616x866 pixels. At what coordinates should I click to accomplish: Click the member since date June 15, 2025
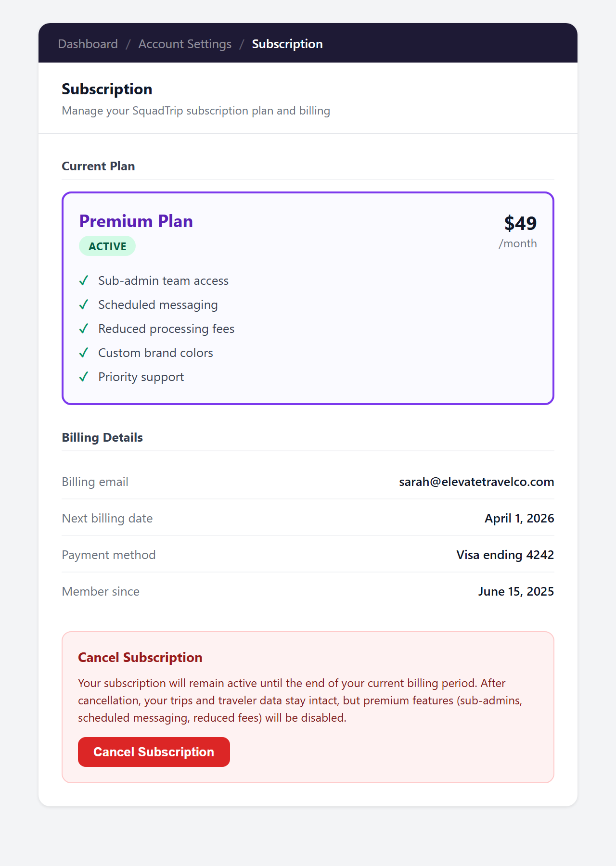[515, 591]
